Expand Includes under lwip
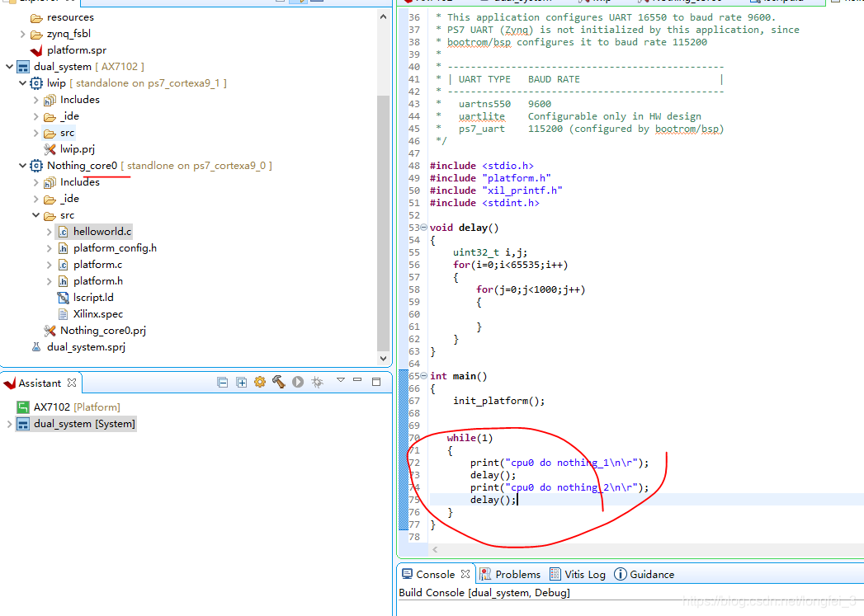This screenshot has height=616, width=864. [35, 100]
